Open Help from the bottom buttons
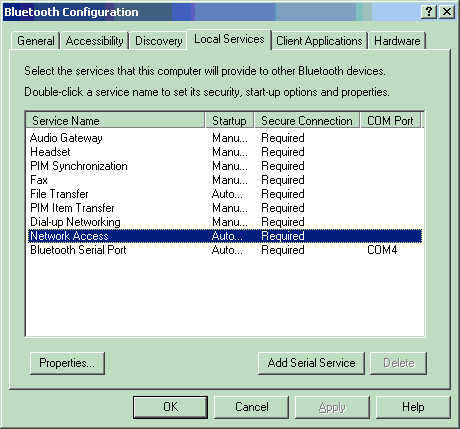This screenshot has height=429, width=460. 413,407
